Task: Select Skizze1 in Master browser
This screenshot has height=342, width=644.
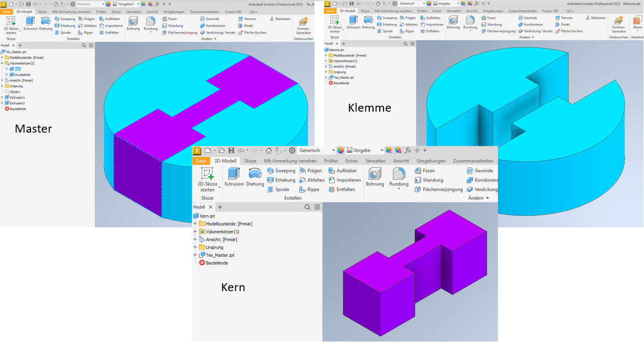Action: [x=12, y=92]
